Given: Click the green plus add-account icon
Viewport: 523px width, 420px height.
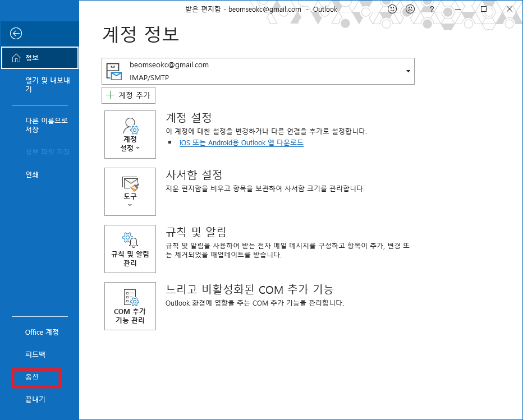Looking at the screenshot, I should click(x=110, y=95).
